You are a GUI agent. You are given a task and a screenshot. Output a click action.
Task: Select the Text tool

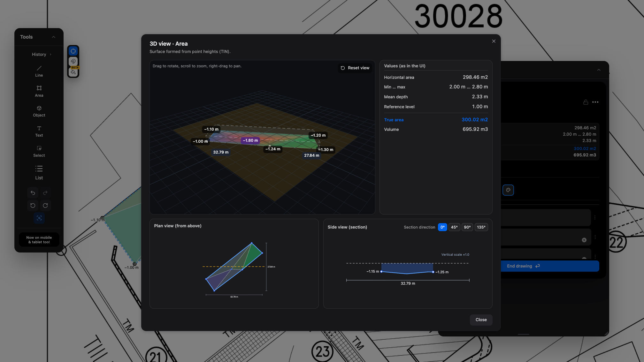[x=39, y=132]
